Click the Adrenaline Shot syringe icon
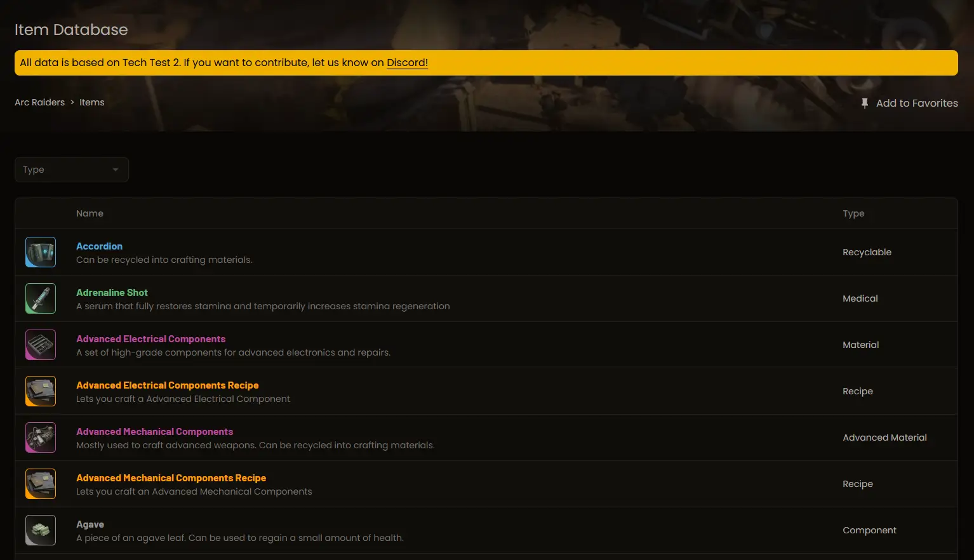 tap(41, 298)
